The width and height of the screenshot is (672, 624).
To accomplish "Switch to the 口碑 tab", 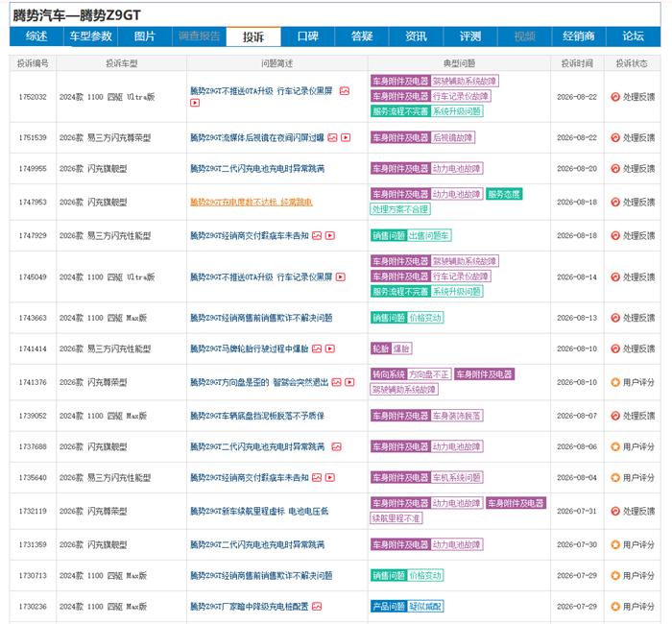I will [308, 36].
